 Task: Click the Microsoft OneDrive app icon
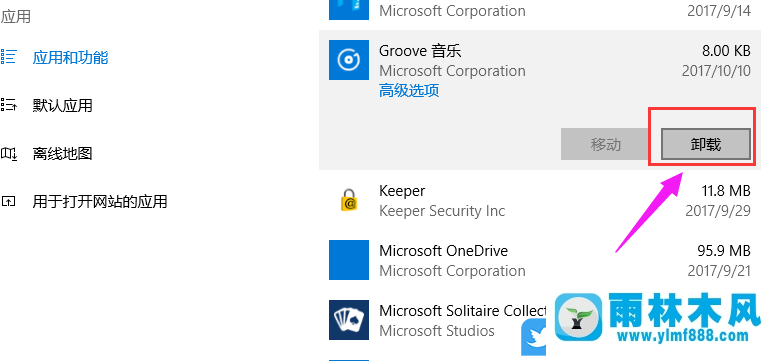pyautogui.click(x=349, y=260)
